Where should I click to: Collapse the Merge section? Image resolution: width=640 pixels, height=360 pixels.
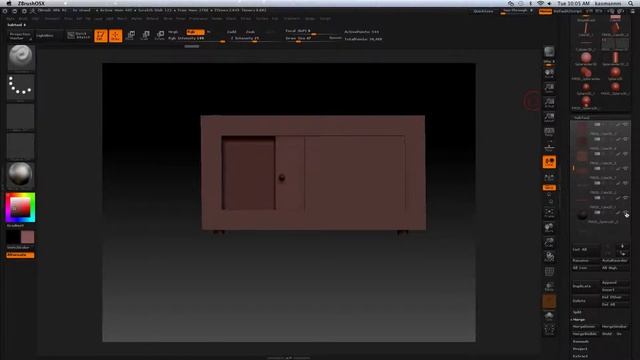[579, 319]
